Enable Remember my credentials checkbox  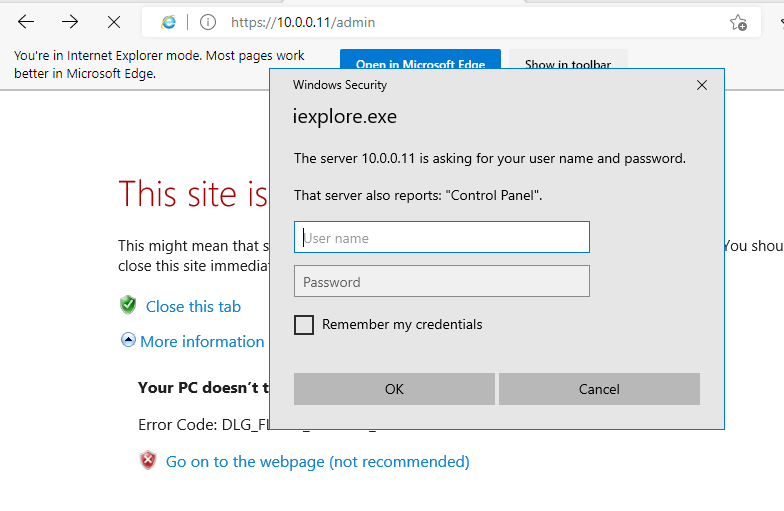coord(304,325)
